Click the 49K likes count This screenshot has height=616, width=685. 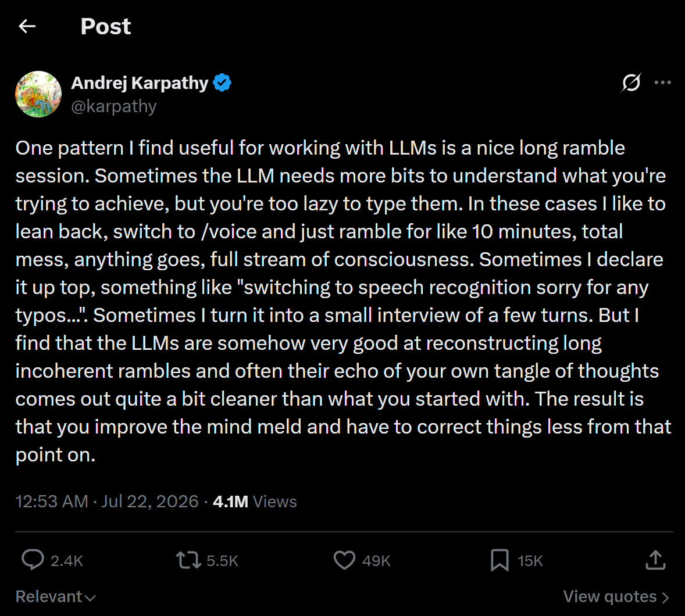click(376, 561)
